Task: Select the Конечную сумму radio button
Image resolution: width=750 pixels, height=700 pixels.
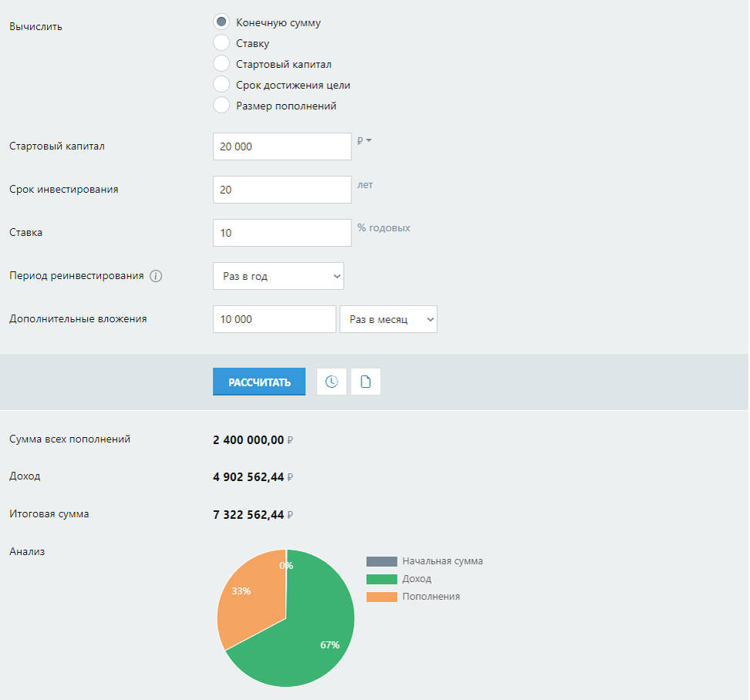Action: (221, 22)
